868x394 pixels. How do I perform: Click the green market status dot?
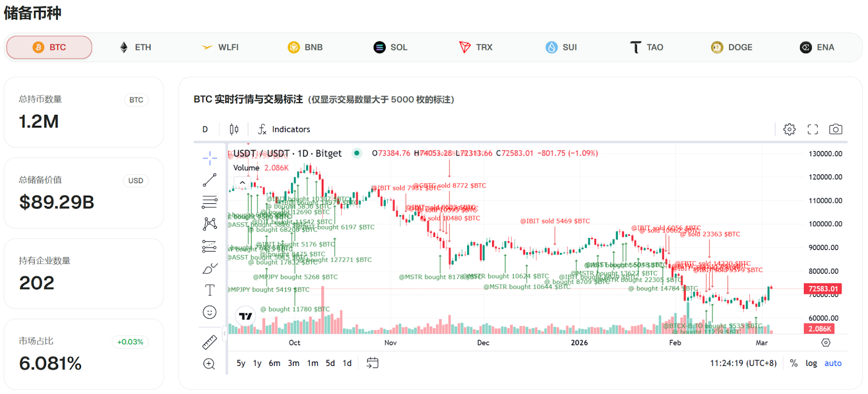tap(356, 153)
